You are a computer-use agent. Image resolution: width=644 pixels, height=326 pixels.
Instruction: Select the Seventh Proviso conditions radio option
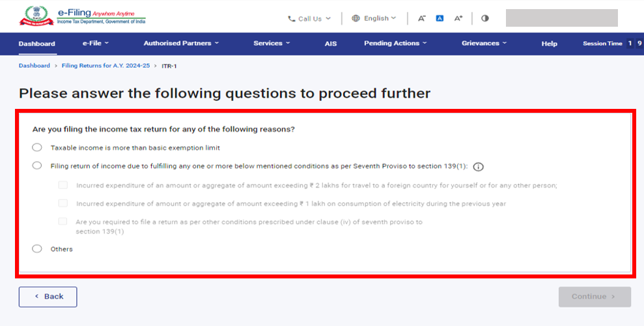[x=37, y=166]
